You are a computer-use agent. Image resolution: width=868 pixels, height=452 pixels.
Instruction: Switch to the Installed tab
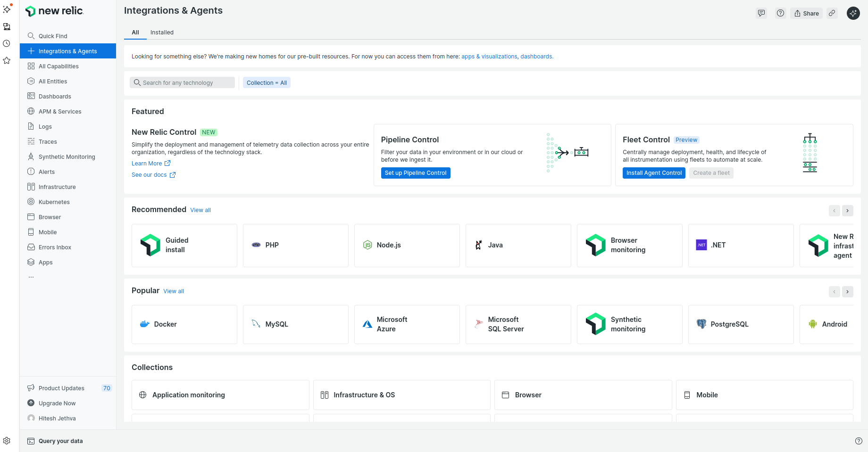pyautogui.click(x=162, y=33)
